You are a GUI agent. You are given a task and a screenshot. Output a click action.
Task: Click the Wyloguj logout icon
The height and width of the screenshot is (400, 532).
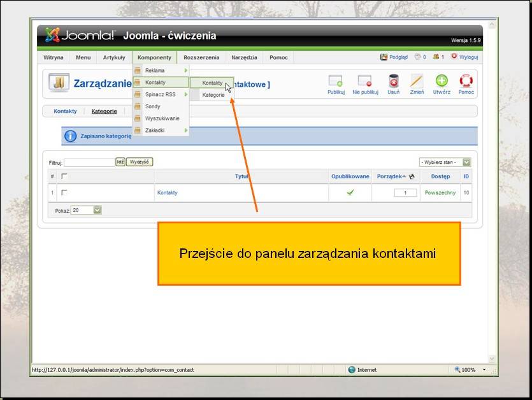(x=454, y=56)
